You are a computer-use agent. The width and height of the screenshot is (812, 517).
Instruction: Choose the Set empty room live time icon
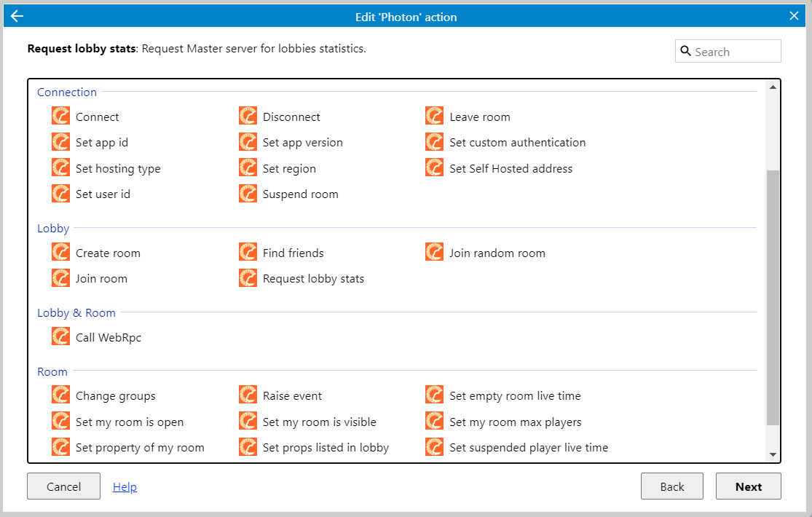tap(434, 395)
